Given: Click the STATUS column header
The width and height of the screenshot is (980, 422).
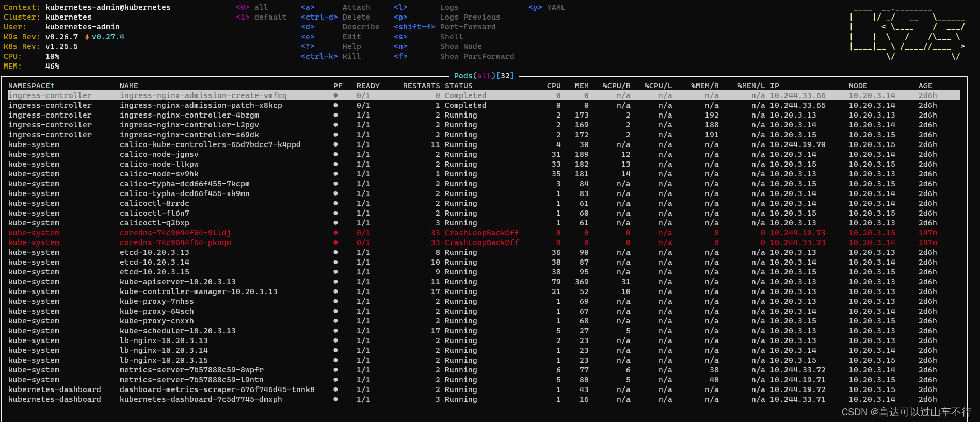Looking at the screenshot, I should pyautogui.click(x=458, y=86).
